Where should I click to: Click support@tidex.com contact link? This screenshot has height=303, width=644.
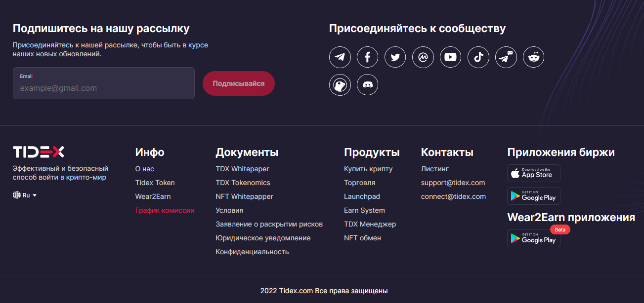click(x=453, y=182)
